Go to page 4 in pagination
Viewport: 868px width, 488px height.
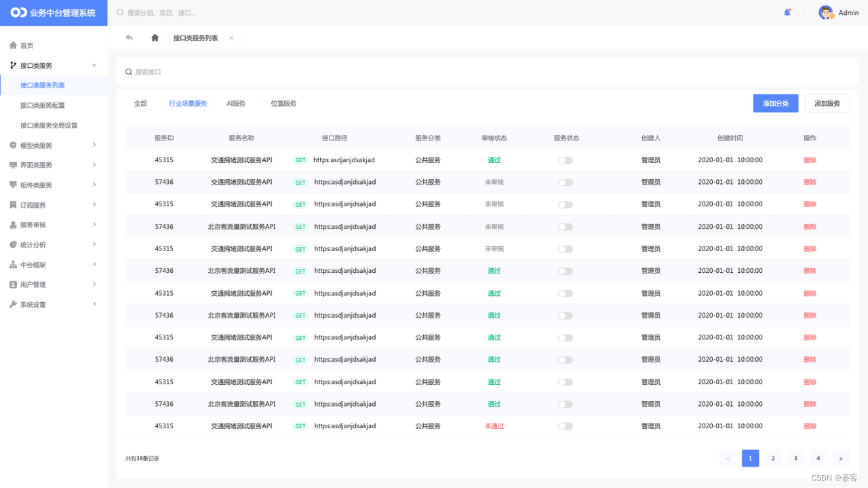[x=818, y=458]
